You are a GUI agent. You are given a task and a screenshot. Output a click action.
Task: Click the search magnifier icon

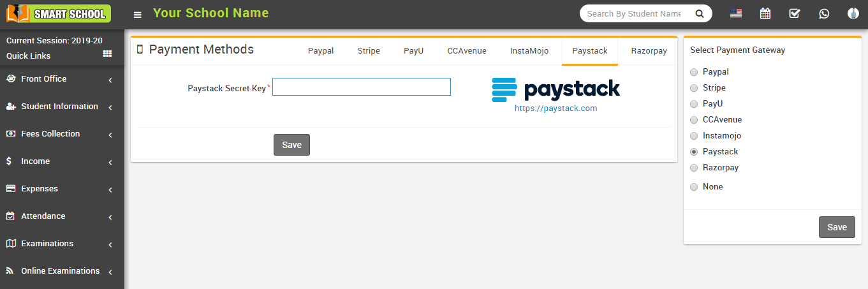pos(699,13)
